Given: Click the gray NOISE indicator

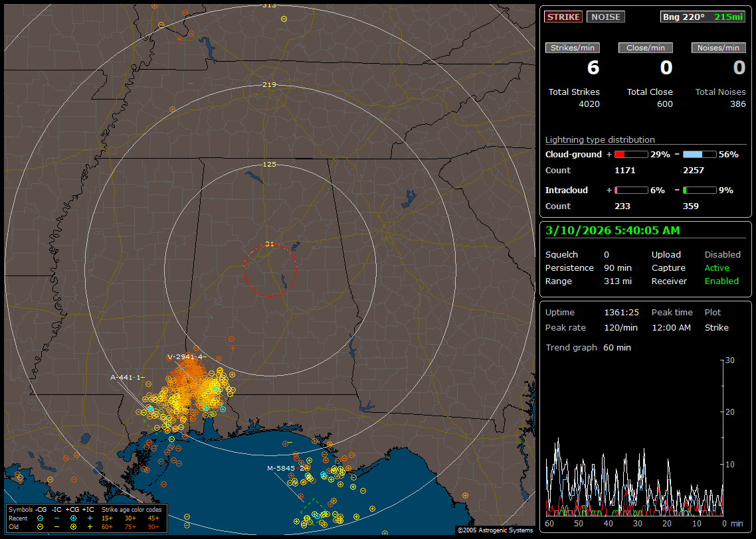Looking at the screenshot, I should click(605, 17).
